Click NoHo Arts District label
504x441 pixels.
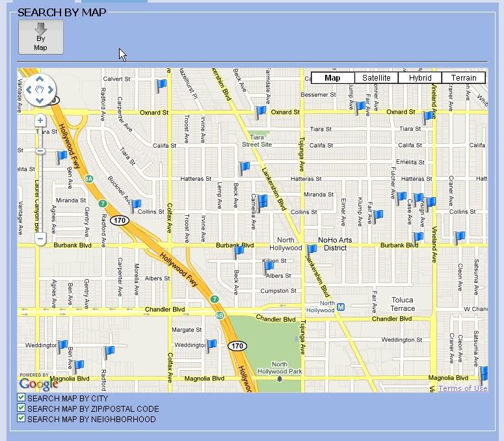pos(335,244)
